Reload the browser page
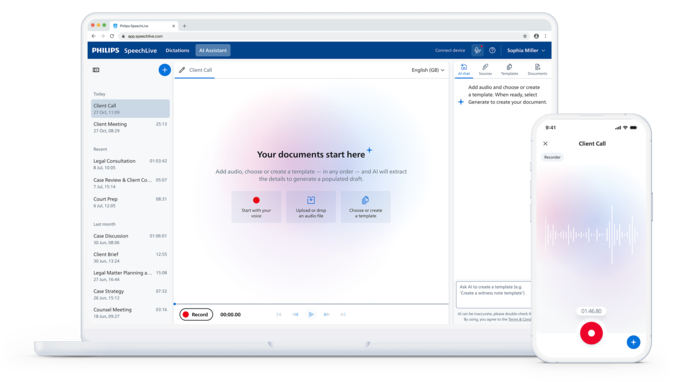Screen dimensions: 700x382 [112, 36]
